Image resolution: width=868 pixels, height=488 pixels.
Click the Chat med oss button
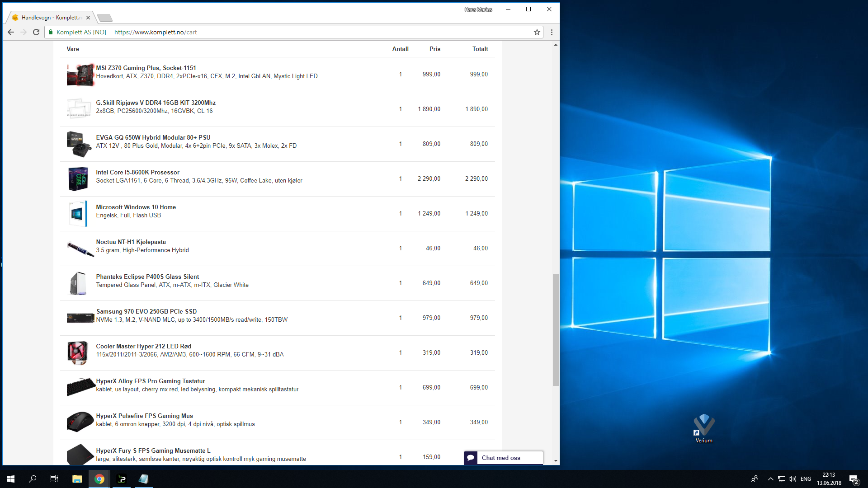(x=503, y=458)
